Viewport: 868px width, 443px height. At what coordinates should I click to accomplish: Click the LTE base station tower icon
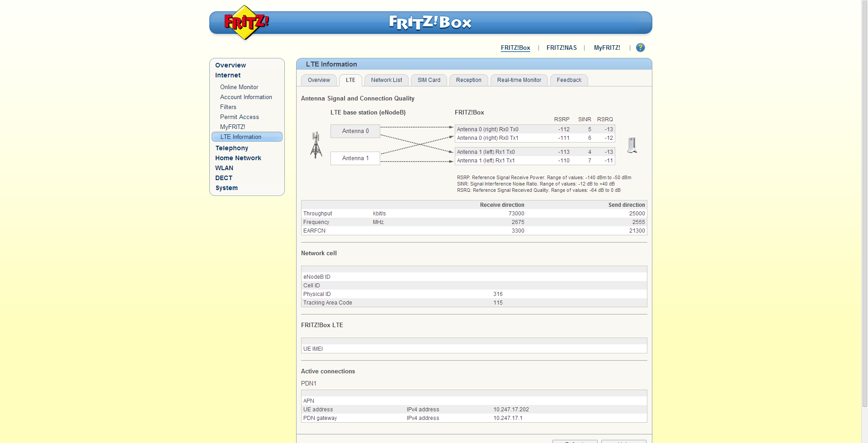(316, 145)
